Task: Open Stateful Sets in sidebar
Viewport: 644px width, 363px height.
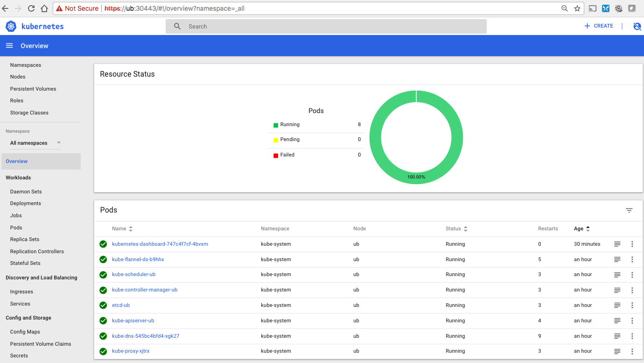Action: tap(25, 263)
